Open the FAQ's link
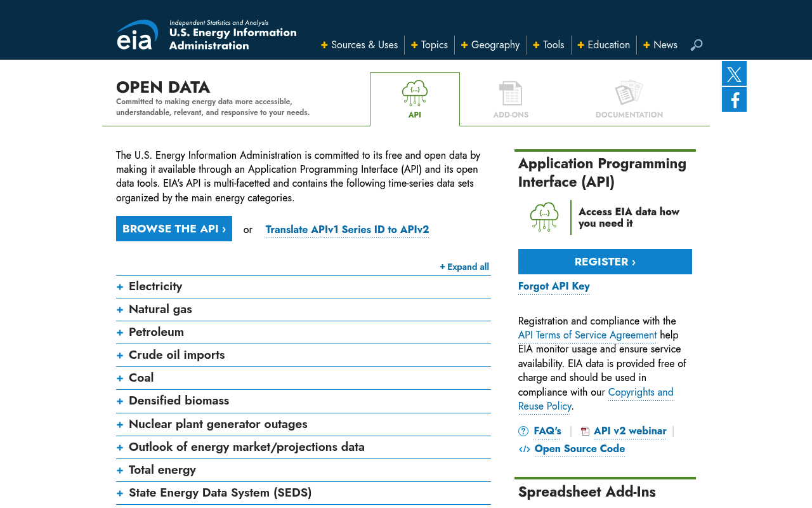 (547, 431)
